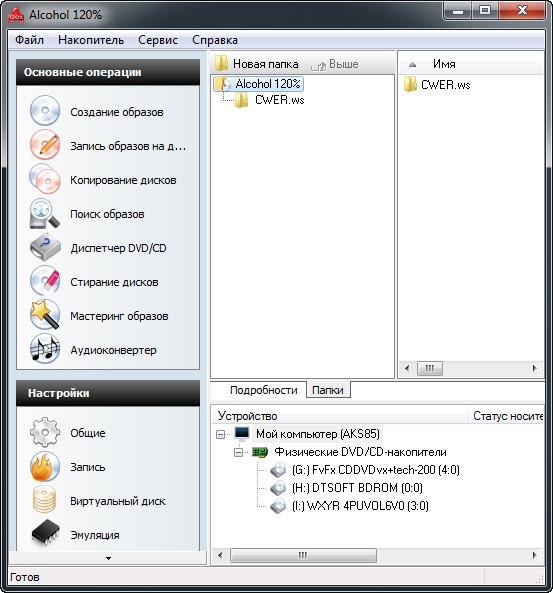Select (H:) DTSOFT BDROM (0:0) row

pyautogui.click(x=357, y=488)
